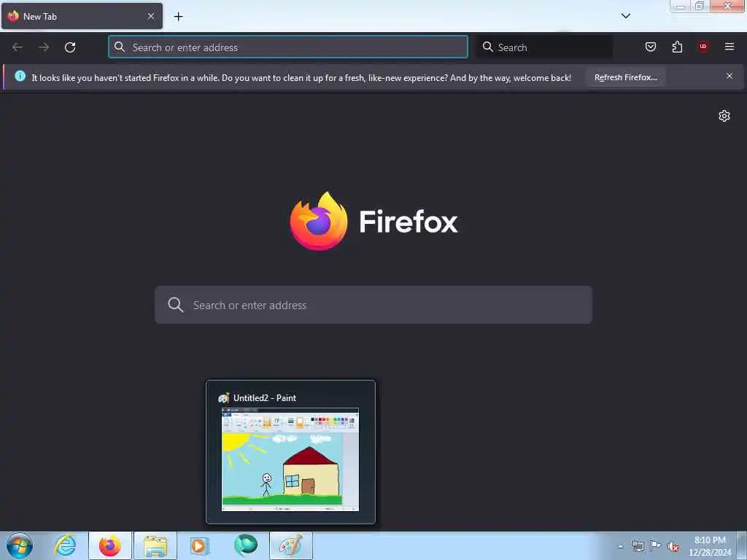747x560 pixels.
Task: Open the Extensions puzzle icon
Action: pyautogui.click(x=677, y=47)
